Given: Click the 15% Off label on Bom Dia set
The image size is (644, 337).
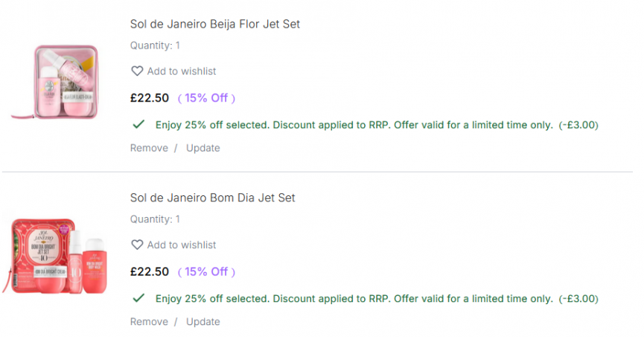Looking at the screenshot, I should [x=206, y=271].
